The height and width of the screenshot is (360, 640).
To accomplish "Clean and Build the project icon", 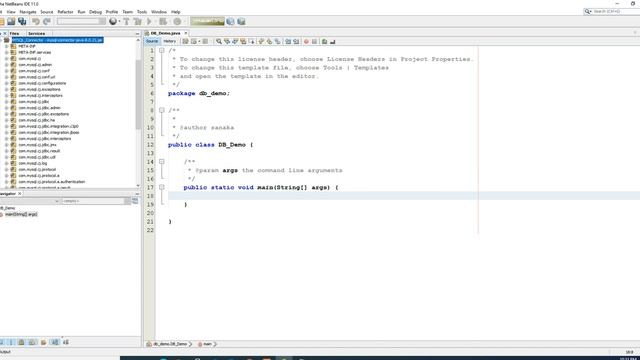I will click(138, 21).
